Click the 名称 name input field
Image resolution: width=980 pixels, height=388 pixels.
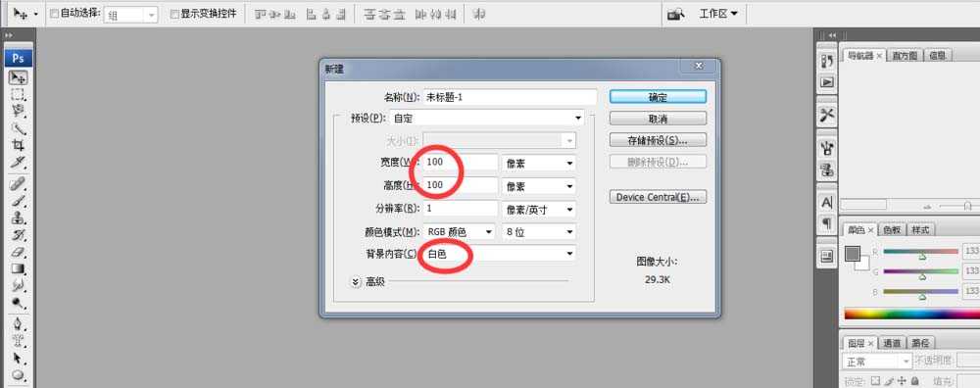click(510, 97)
